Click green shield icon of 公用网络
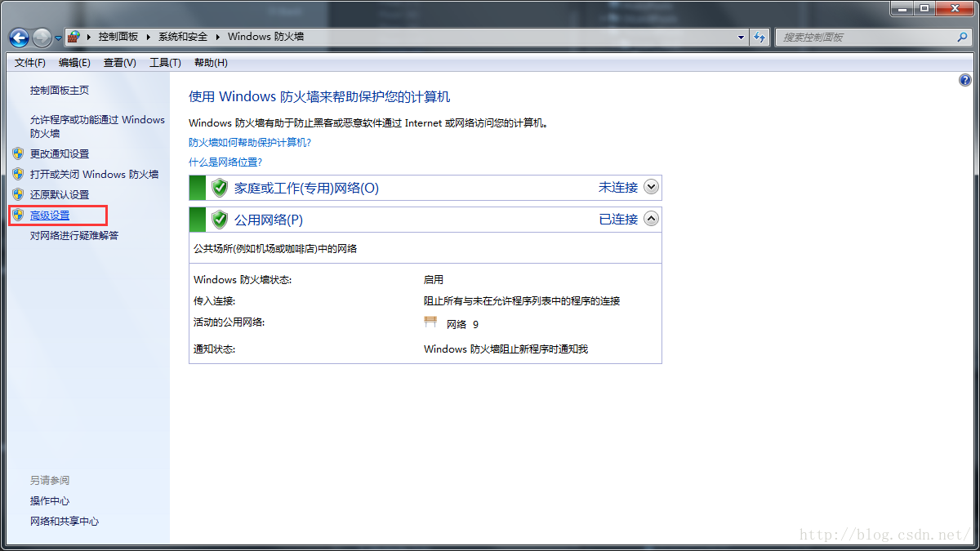The width and height of the screenshot is (980, 551). pos(220,220)
